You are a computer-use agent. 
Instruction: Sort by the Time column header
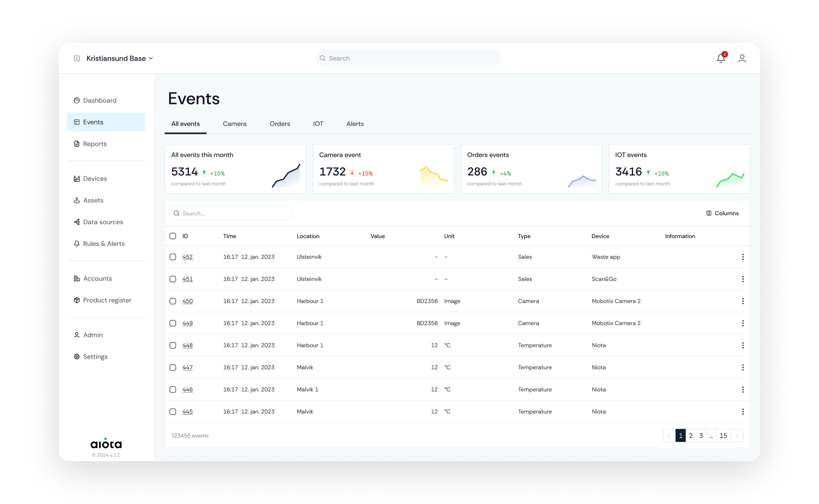click(x=229, y=236)
